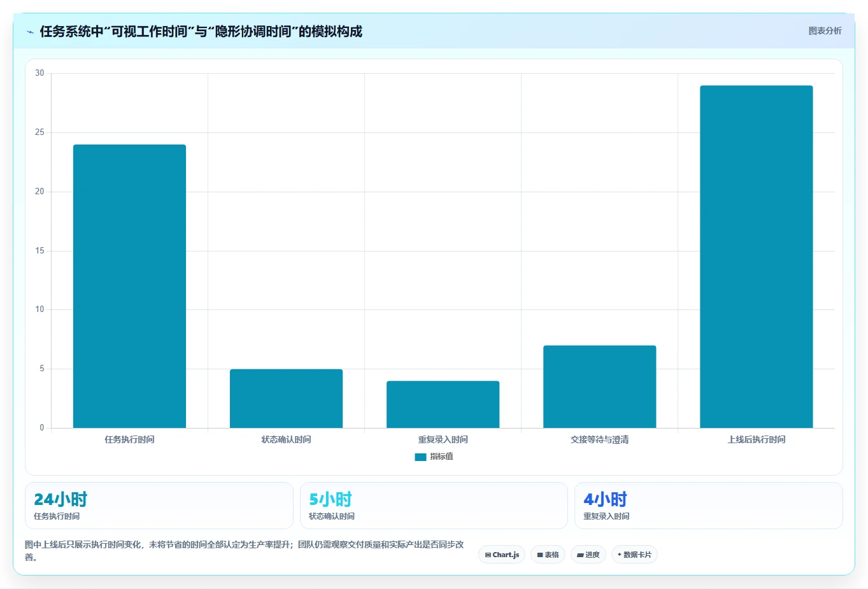The image size is (868, 589).
Task: Click the 指标值 legend label
Action: coord(441,457)
